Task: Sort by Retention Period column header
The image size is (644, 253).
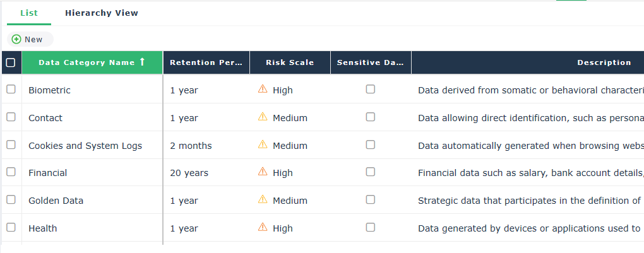Action: pos(206,62)
